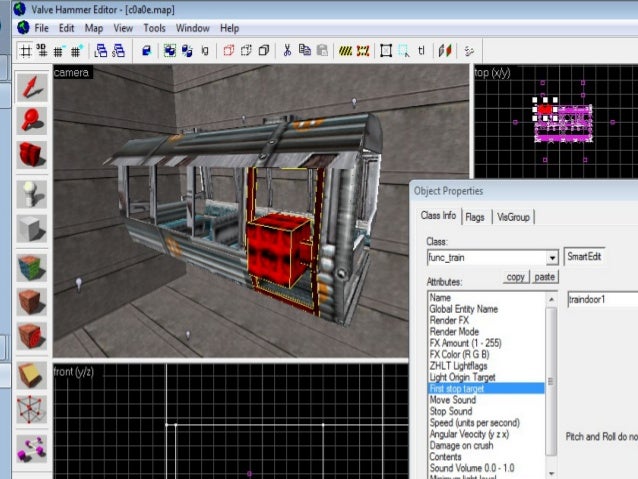Viewport: 638px width, 479px height.
Task: Select the Selection tool (red arrow)
Action: click(x=31, y=86)
